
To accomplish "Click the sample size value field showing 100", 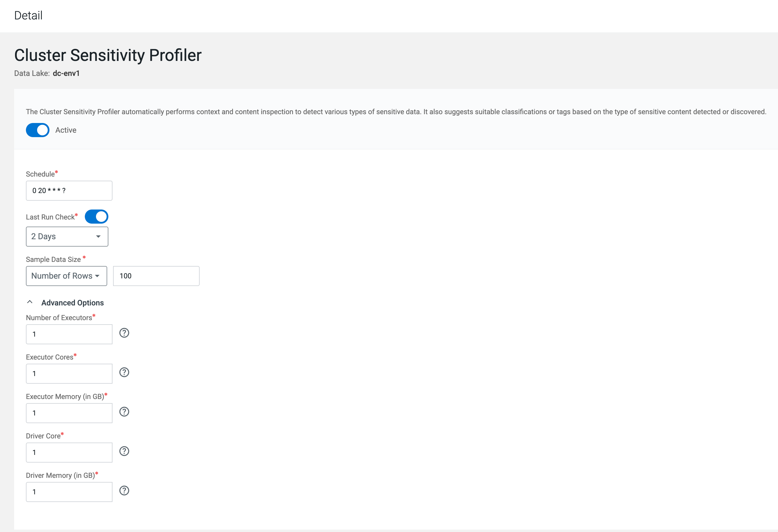I will click(x=156, y=276).
